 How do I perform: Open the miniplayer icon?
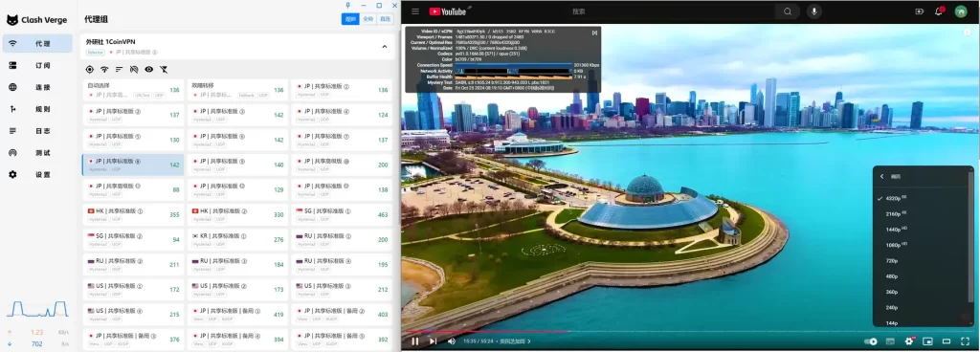pyautogui.click(x=928, y=341)
